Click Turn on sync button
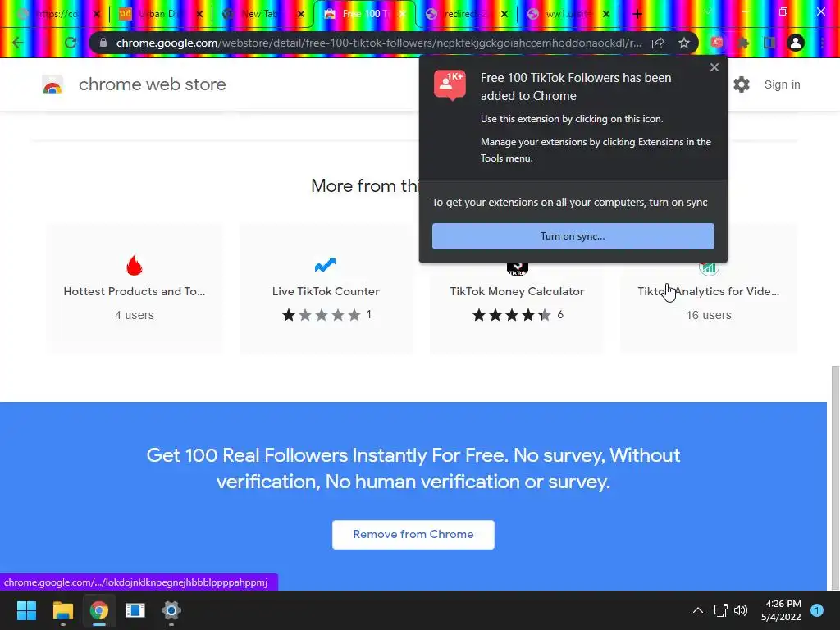 click(573, 236)
